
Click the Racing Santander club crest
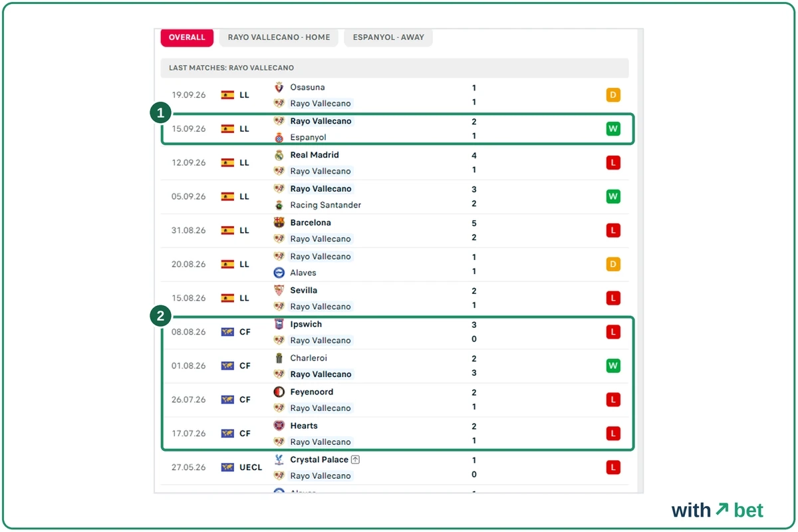pyautogui.click(x=279, y=205)
